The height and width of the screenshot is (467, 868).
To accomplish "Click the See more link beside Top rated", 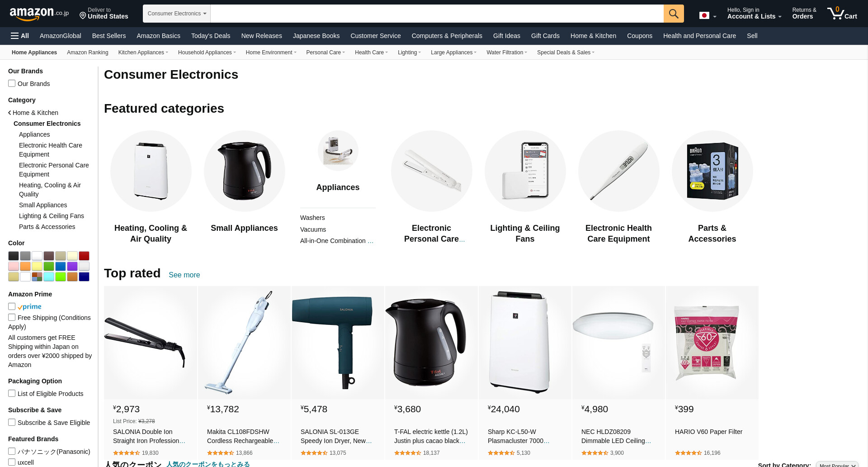I will coord(184,275).
